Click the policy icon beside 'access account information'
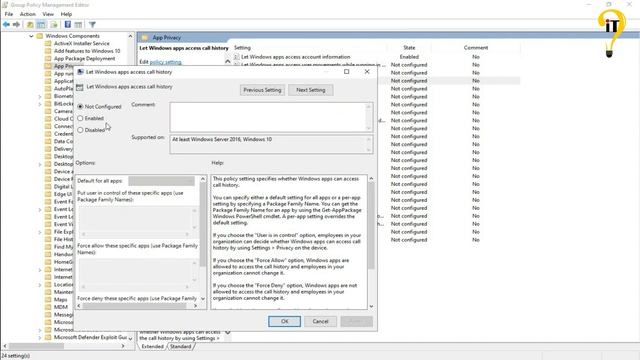 236,57
